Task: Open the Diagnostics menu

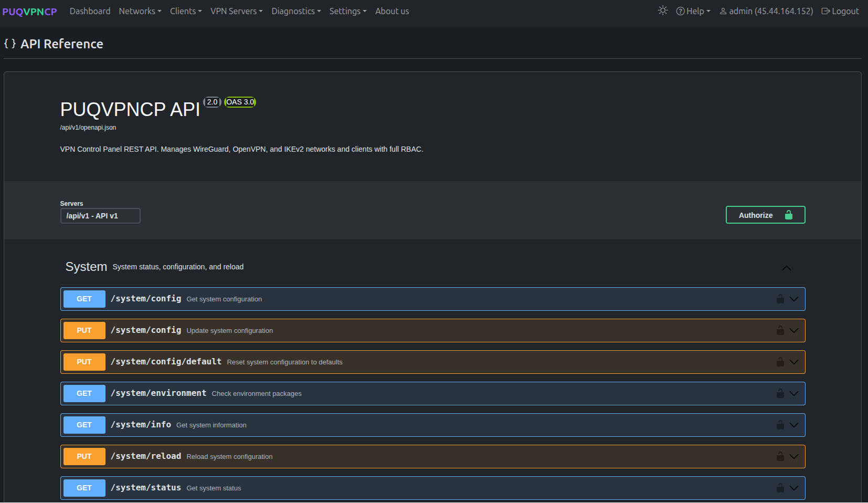Action: (296, 11)
